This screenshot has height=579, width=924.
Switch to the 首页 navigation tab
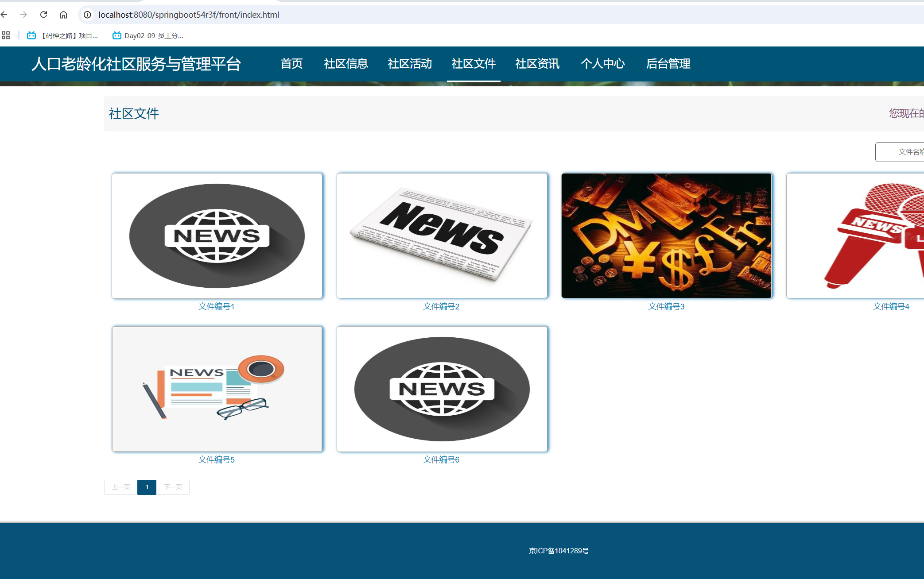click(291, 64)
